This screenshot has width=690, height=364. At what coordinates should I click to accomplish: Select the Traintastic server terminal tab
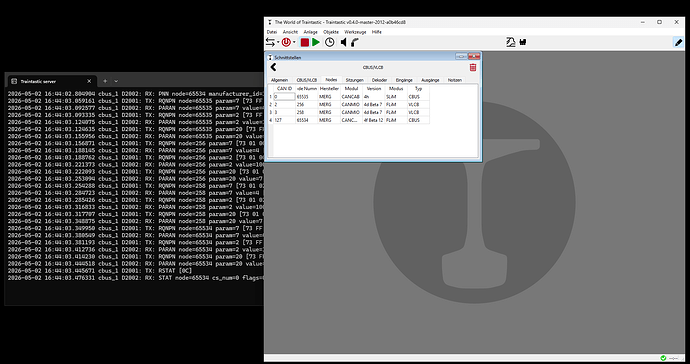tap(51, 81)
